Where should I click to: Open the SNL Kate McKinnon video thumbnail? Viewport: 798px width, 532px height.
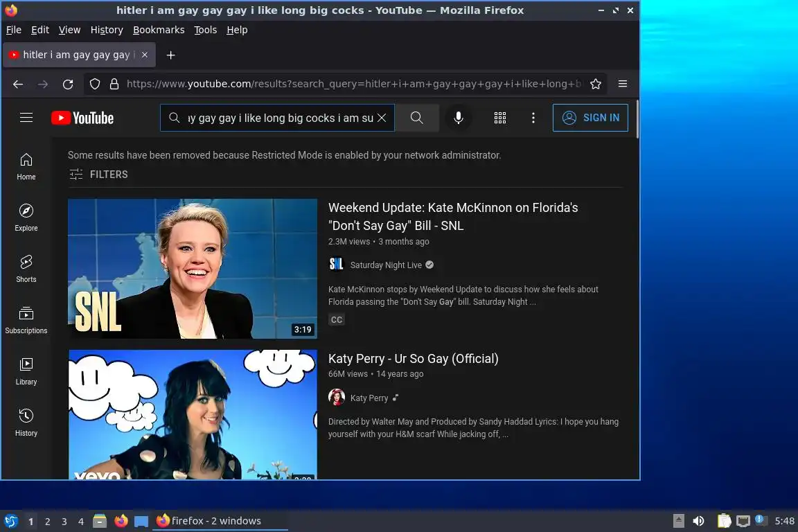(193, 268)
